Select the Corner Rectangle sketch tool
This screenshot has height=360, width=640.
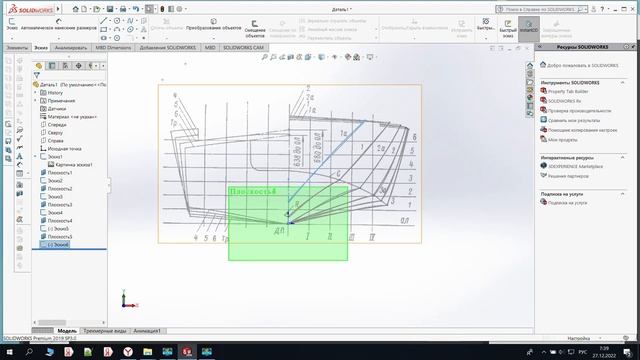pos(104,29)
